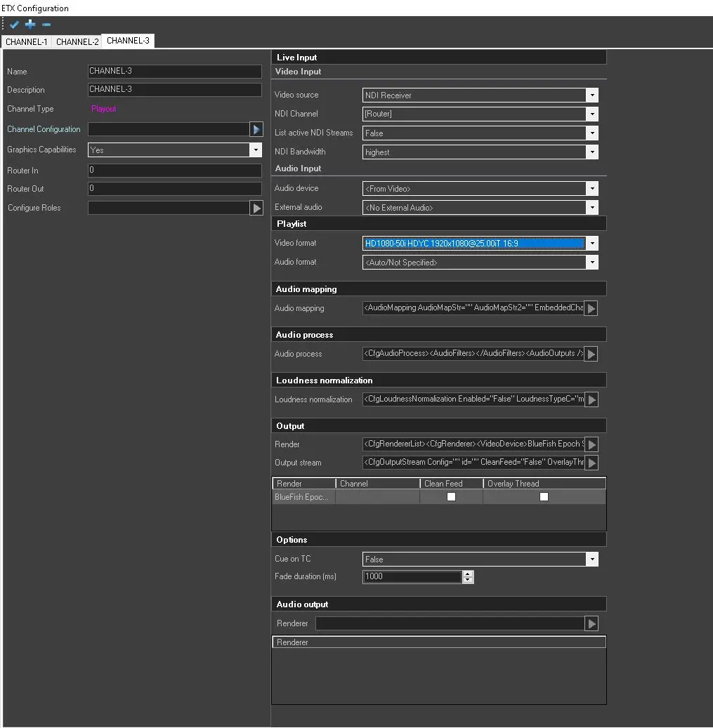Click the minus icon to remove channel
Image resolution: width=713 pixels, height=728 pixels.
pos(46,25)
